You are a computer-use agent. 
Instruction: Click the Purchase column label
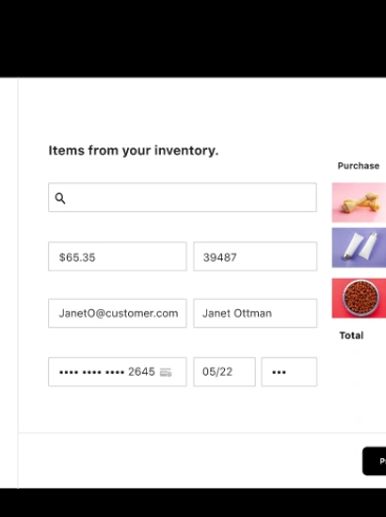point(358,166)
